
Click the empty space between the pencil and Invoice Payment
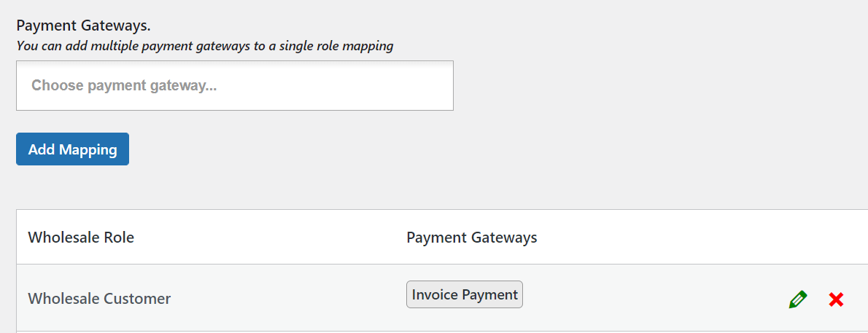(x=656, y=299)
